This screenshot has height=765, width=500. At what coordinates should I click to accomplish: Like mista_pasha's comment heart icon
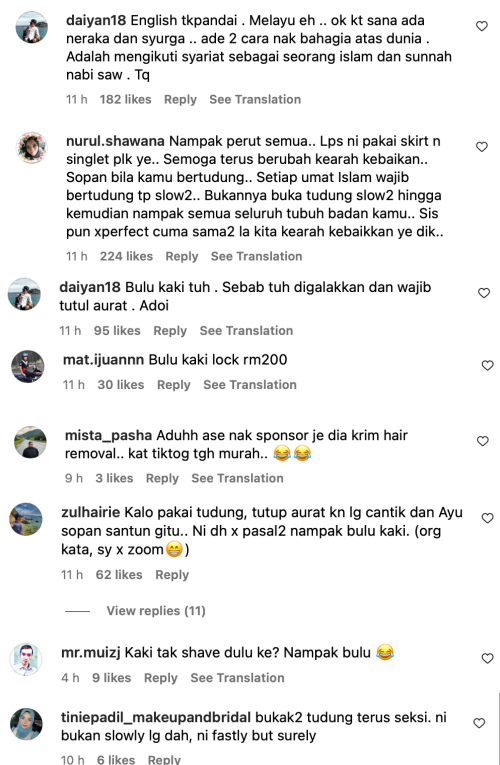click(x=482, y=441)
